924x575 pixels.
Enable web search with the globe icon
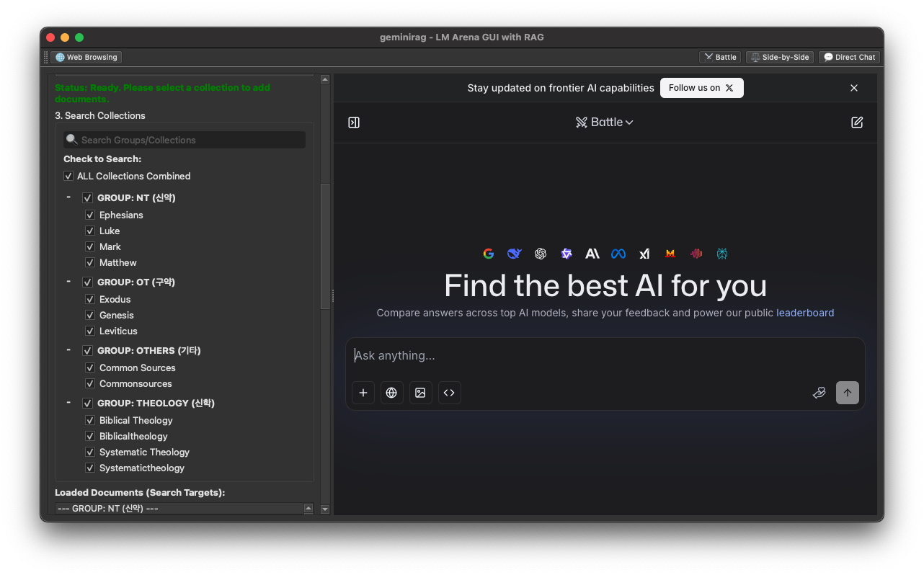(x=392, y=393)
